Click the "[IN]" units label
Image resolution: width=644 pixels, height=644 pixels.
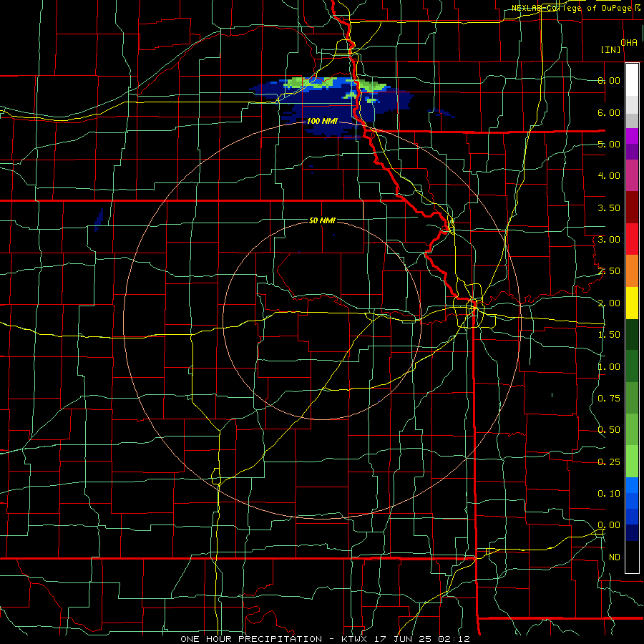click(x=611, y=49)
